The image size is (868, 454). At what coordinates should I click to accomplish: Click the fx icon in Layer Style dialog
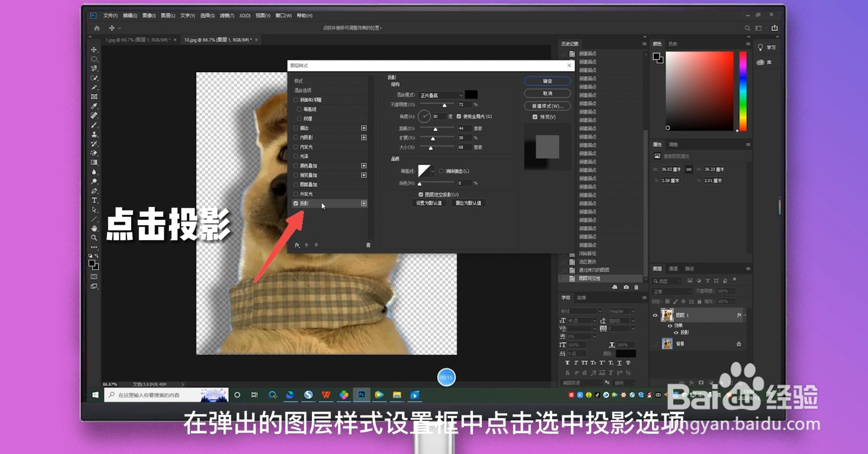[297, 245]
